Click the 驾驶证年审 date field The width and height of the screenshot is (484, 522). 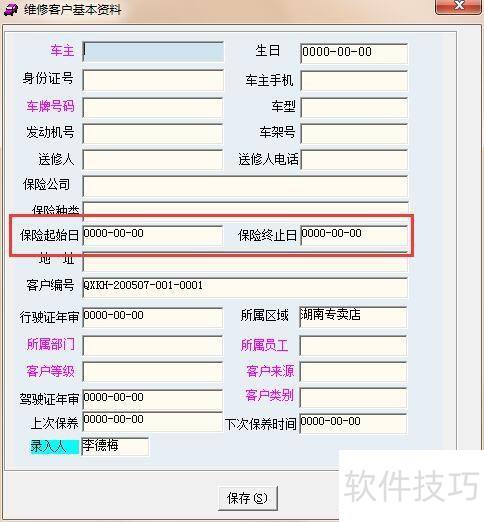pyautogui.click(x=153, y=400)
